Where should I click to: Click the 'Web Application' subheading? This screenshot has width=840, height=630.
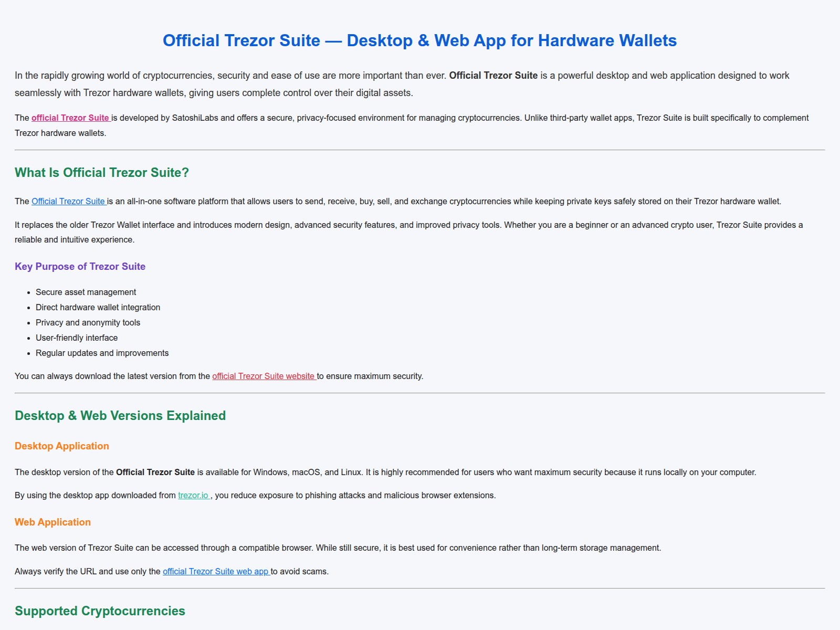[52, 522]
